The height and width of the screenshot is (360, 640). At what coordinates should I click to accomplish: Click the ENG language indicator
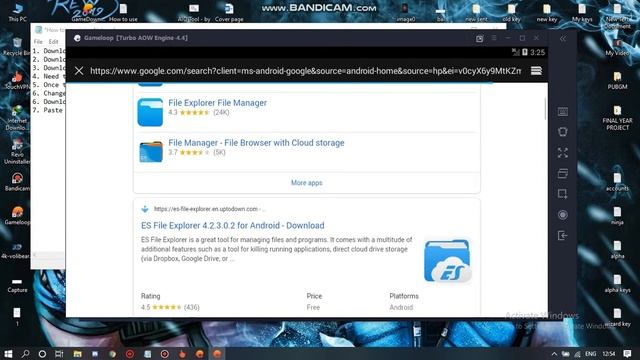point(590,354)
